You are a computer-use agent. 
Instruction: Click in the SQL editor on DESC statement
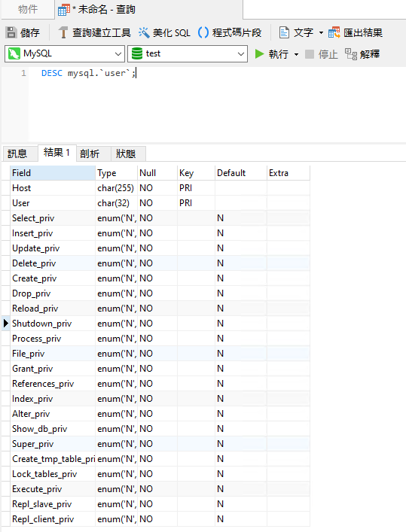88,73
